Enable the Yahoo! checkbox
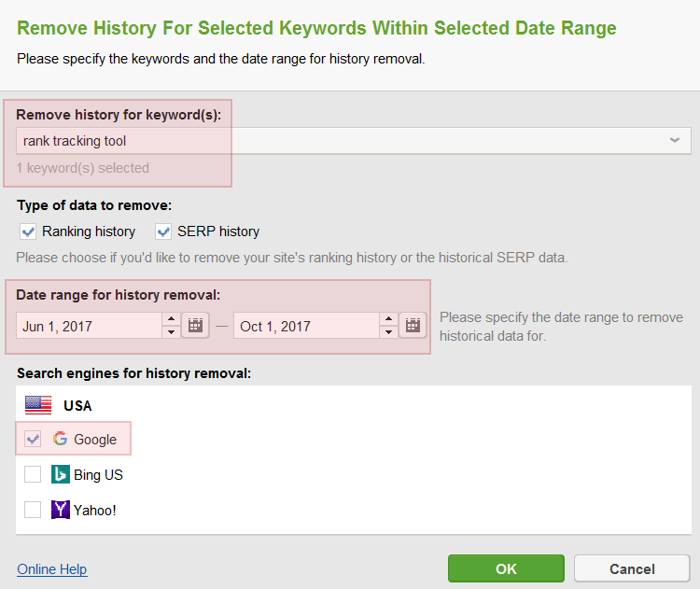 (33, 510)
